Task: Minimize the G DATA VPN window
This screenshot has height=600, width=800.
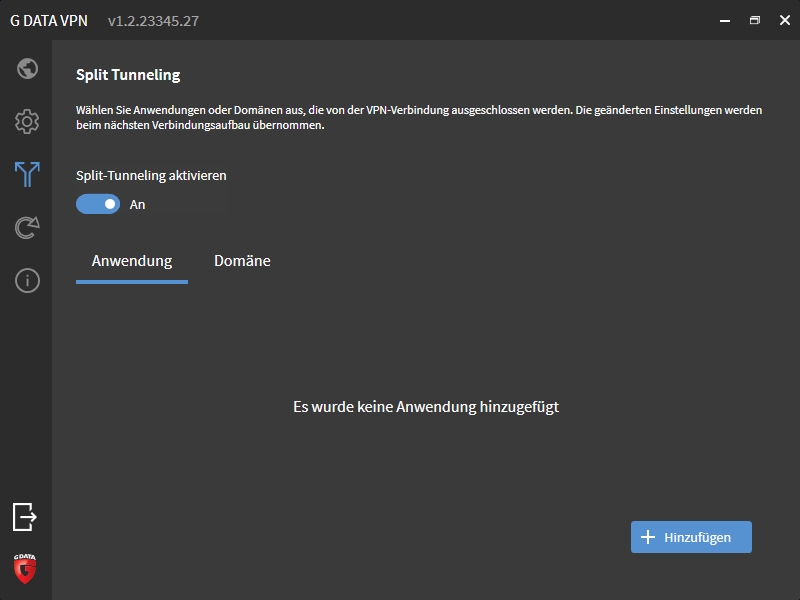Action: click(725, 20)
